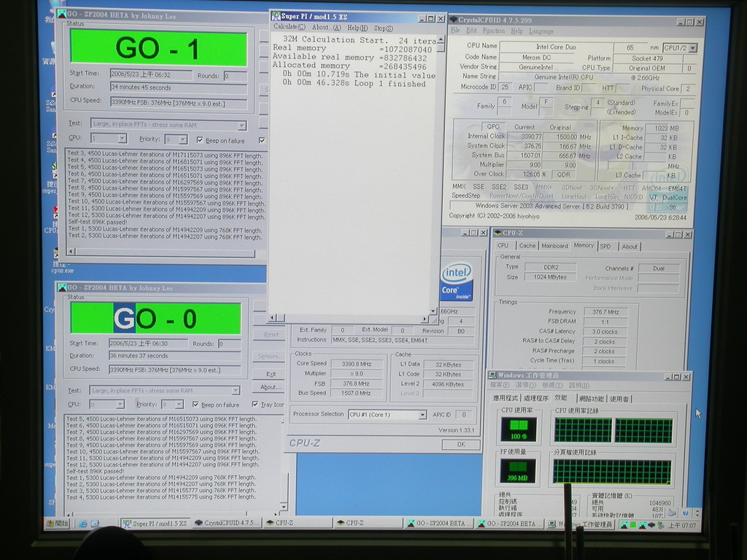Click the blue help icon near the tray

(685, 513)
